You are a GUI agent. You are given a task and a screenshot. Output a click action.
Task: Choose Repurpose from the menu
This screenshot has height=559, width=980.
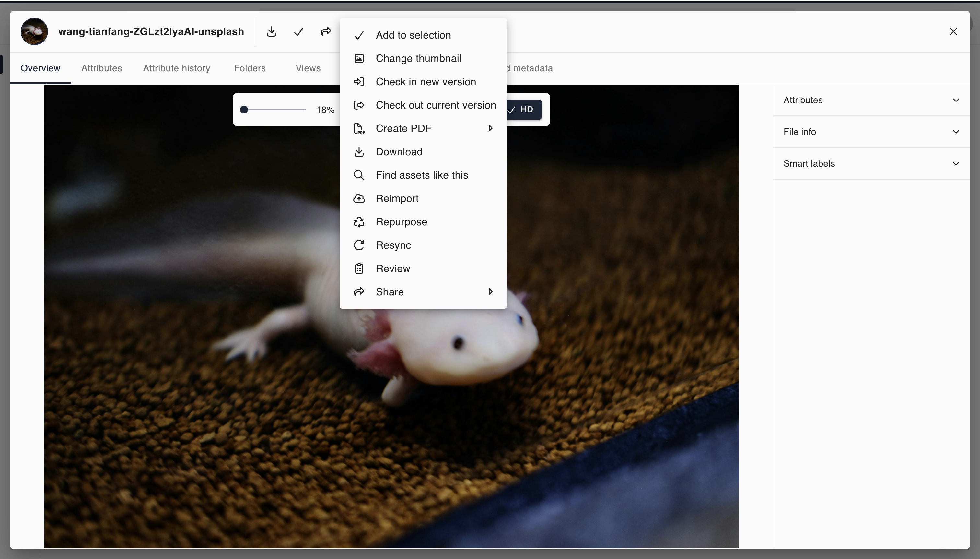click(x=423, y=222)
